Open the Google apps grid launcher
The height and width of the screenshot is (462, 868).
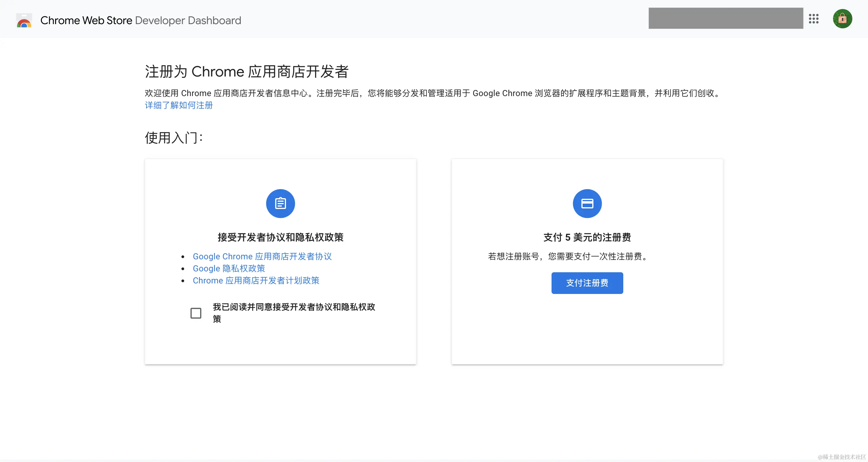[x=814, y=19]
